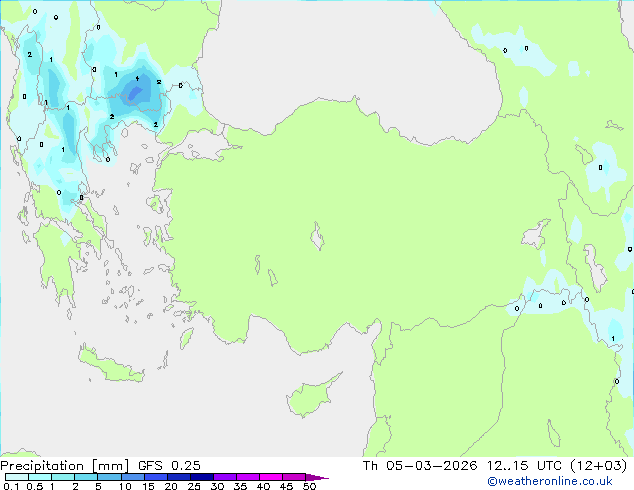
Task: Click the 0.1 mm legend color swatch
Action: point(17,477)
